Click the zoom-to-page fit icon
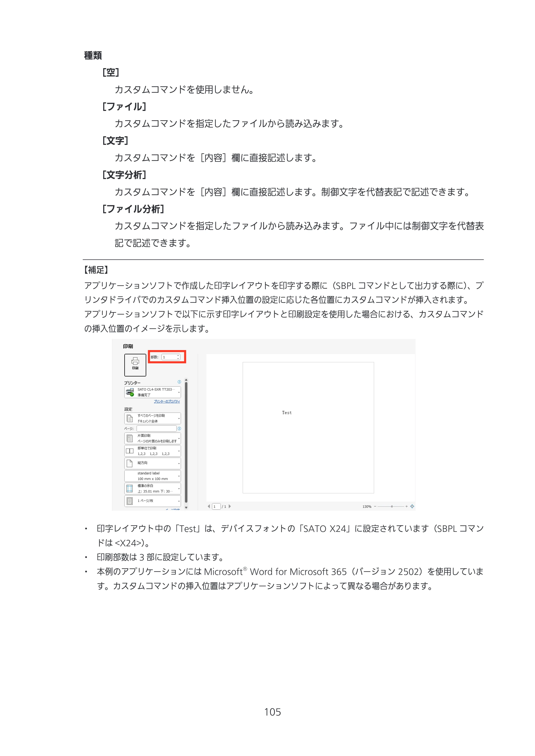This screenshot has width=535, height=756. click(412, 506)
